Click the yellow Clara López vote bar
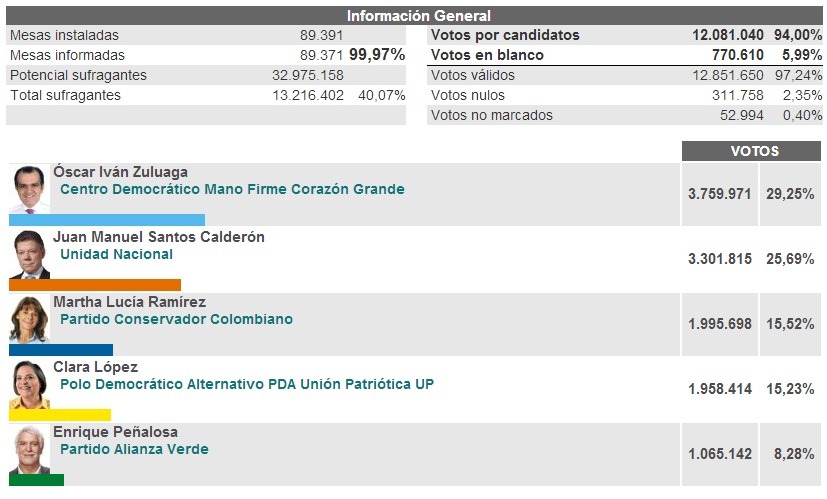Image resolution: width=827 pixels, height=499 pixels. tap(59, 415)
